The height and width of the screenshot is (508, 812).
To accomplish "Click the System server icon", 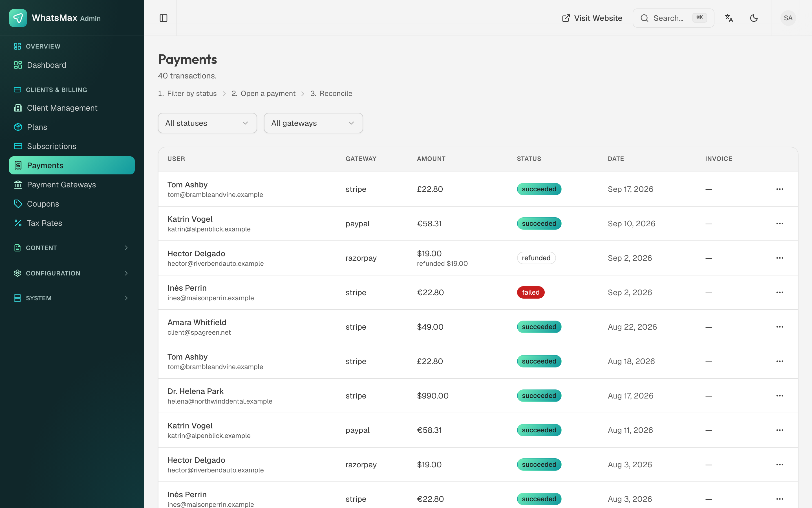I will (x=17, y=298).
